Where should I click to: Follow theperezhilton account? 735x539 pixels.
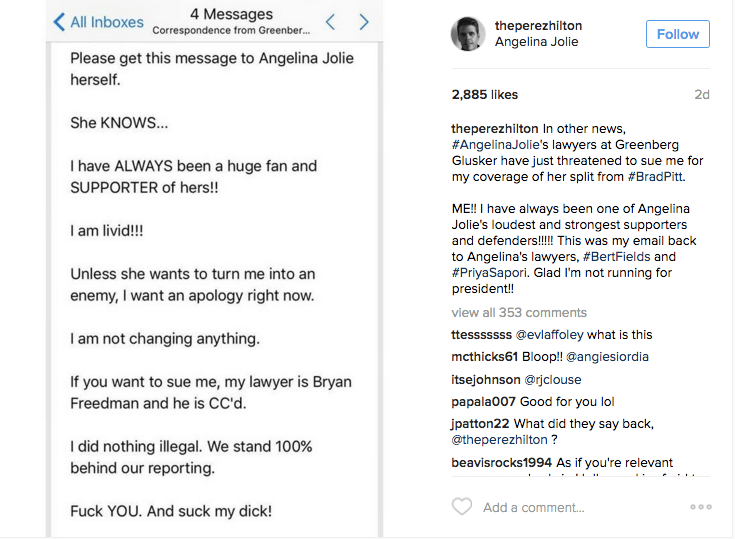coord(677,34)
